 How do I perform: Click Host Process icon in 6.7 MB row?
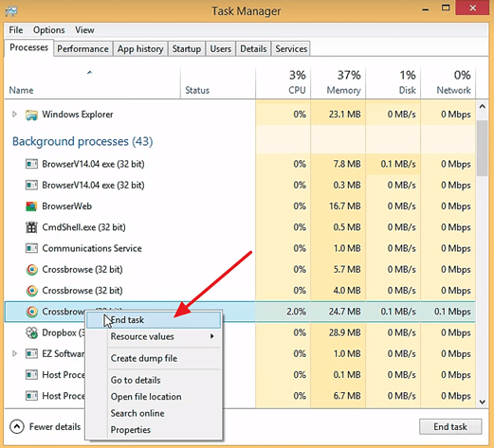click(x=31, y=396)
